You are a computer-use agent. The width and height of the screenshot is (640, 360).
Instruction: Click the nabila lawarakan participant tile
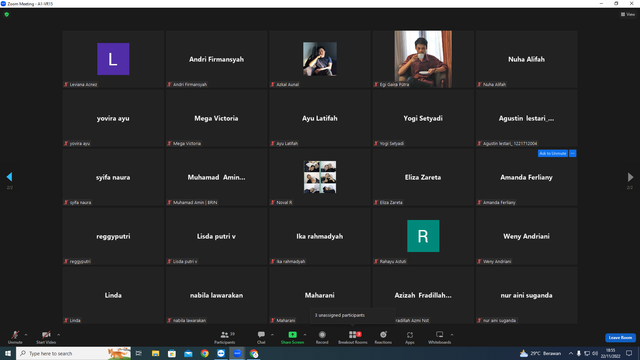(216, 295)
